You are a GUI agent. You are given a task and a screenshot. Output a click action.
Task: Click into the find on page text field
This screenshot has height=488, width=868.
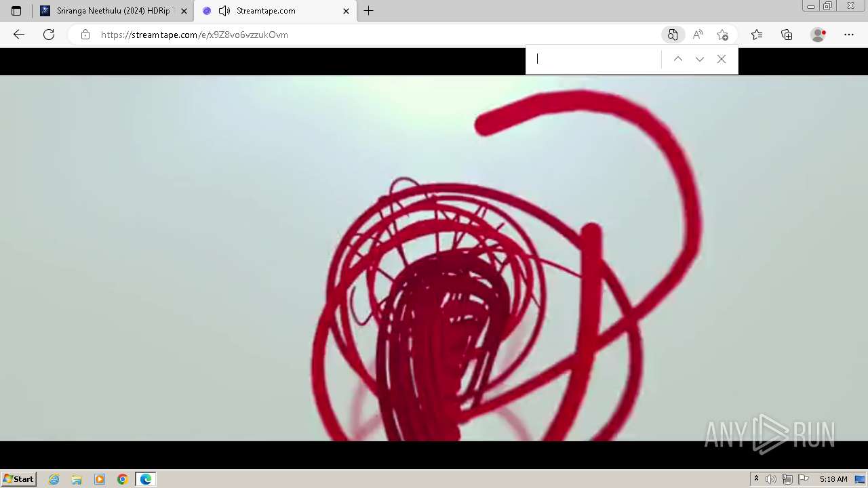[595, 59]
